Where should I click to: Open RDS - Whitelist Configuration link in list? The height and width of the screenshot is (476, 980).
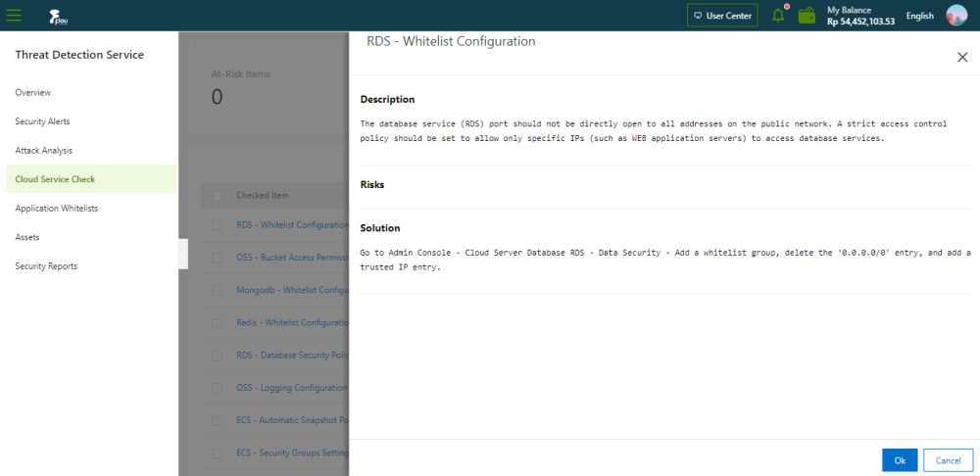point(292,225)
